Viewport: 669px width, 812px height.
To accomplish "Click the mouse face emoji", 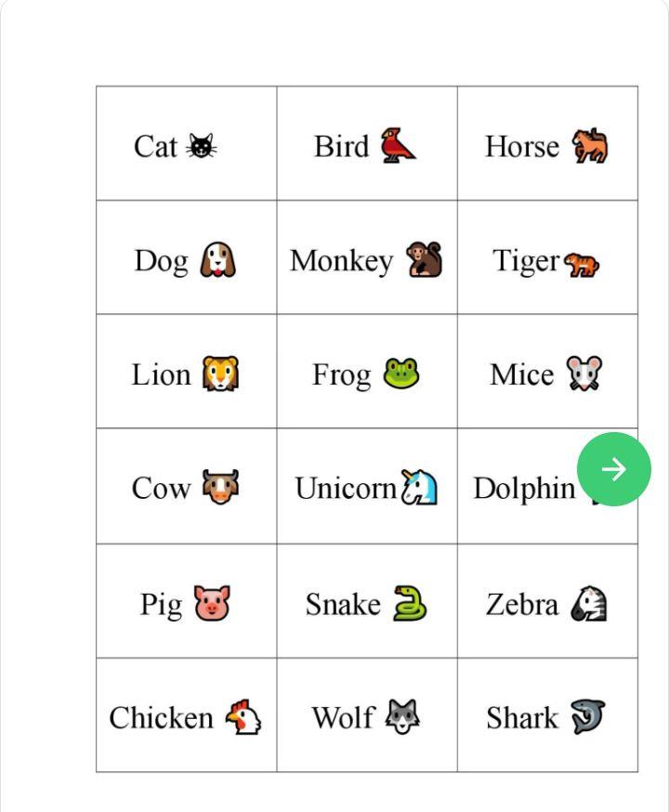I will click(x=585, y=374).
